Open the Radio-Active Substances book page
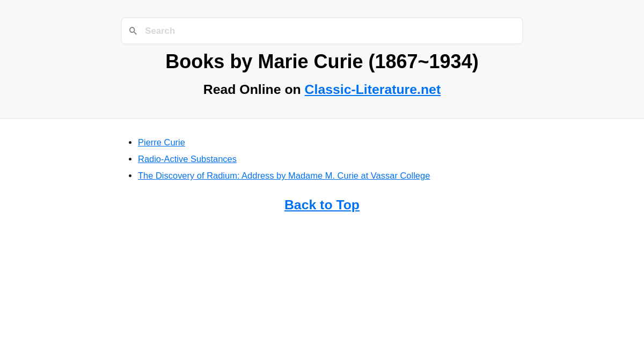 click(x=187, y=159)
